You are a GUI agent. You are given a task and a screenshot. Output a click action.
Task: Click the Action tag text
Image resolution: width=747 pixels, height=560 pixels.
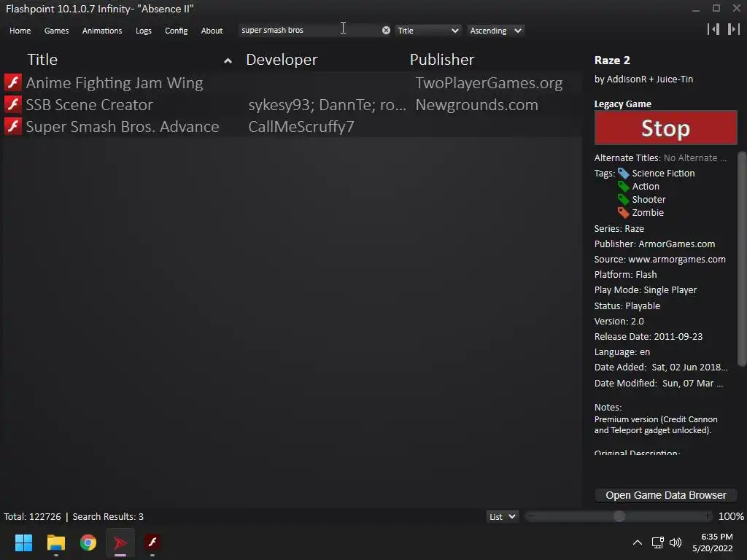point(646,186)
